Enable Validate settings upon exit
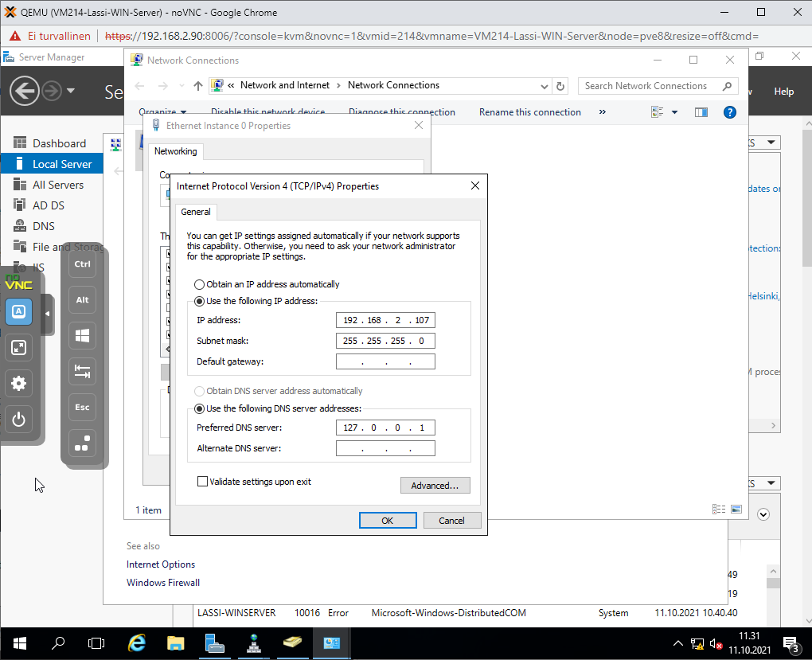The image size is (812, 660). click(x=202, y=482)
